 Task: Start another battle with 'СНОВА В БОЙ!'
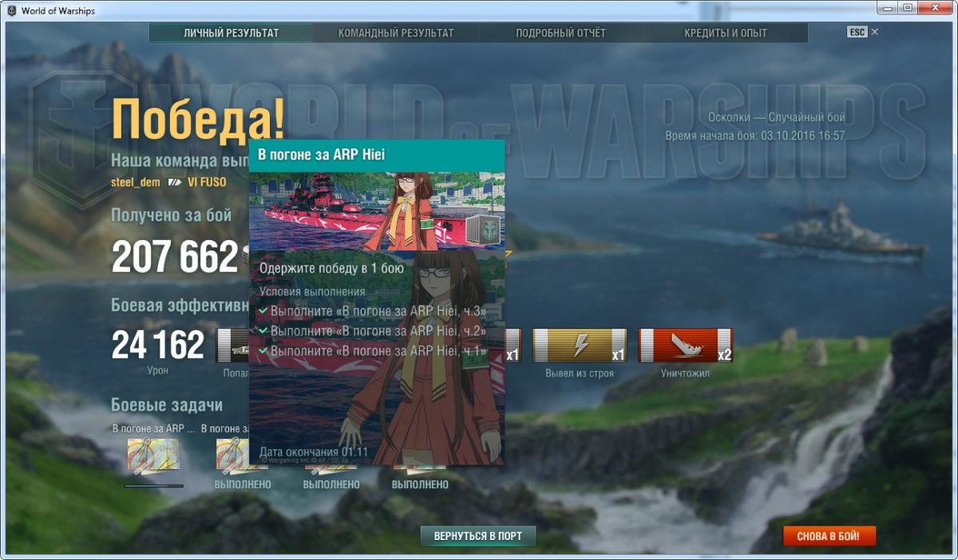coord(829,536)
